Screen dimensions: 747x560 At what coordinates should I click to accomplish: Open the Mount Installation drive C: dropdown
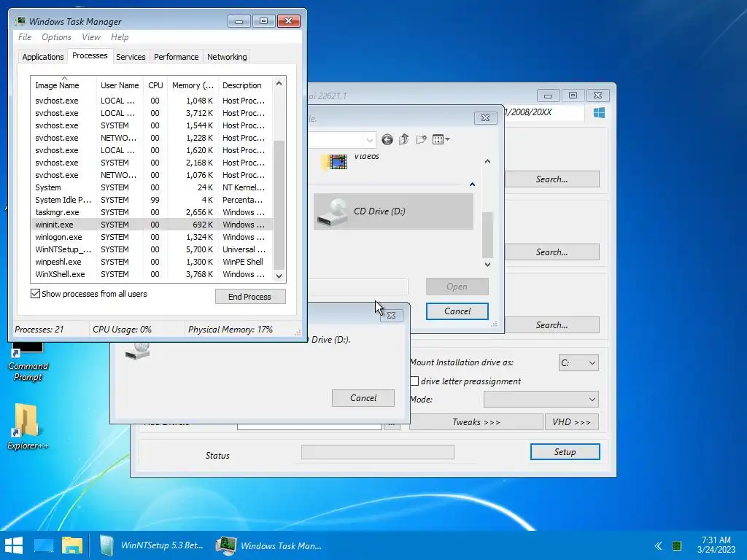(x=578, y=363)
